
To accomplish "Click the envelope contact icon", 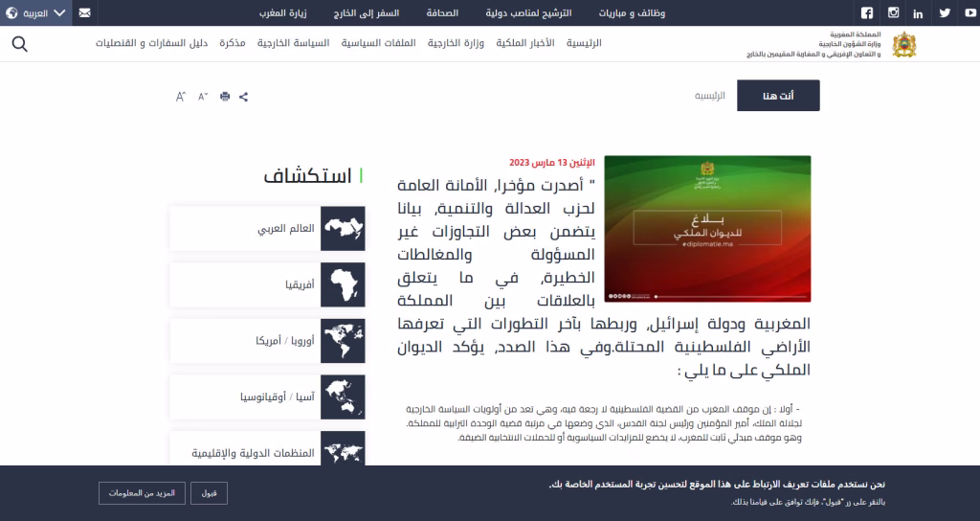I will 85,13.
